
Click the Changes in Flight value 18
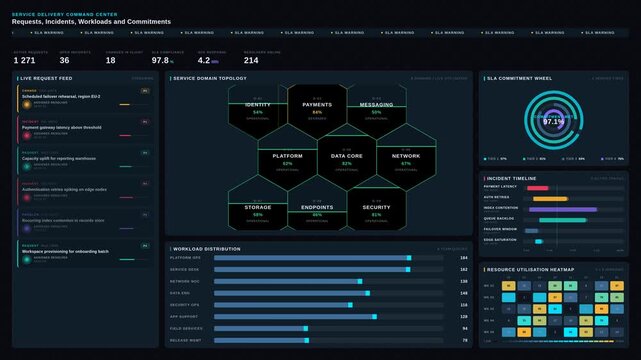(110, 60)
